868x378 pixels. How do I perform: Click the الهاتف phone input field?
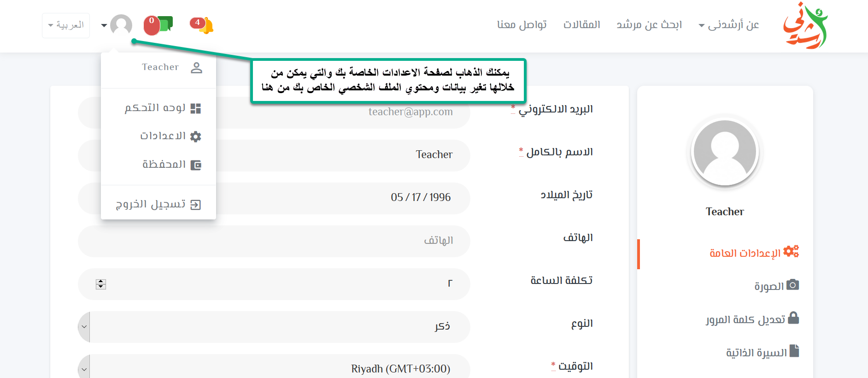274,241
